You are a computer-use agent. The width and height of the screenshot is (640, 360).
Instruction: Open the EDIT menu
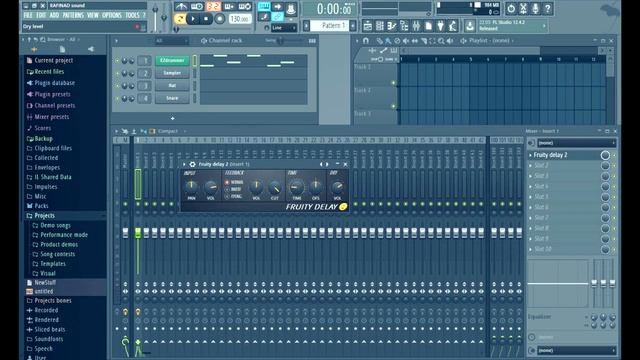(x=41, y=16)
